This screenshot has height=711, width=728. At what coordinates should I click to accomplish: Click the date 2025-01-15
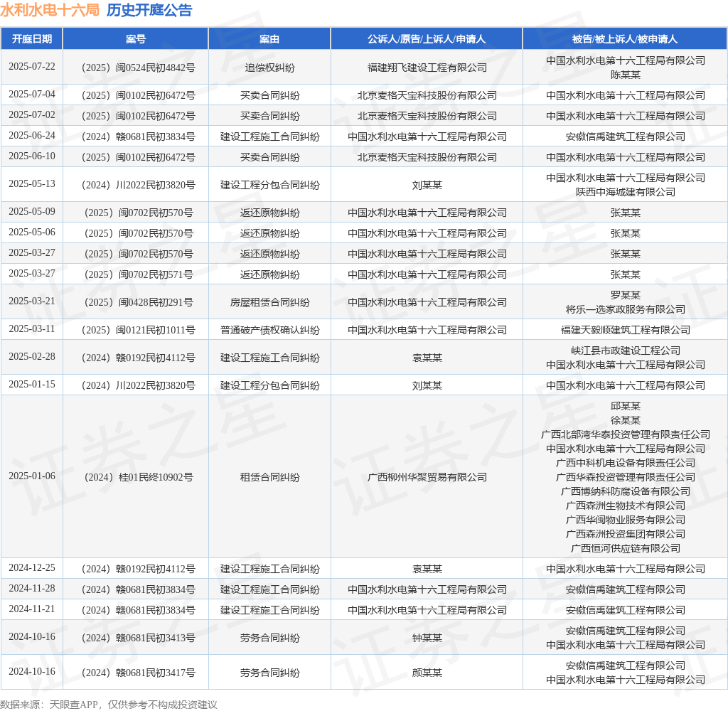[x=32, y=385]
